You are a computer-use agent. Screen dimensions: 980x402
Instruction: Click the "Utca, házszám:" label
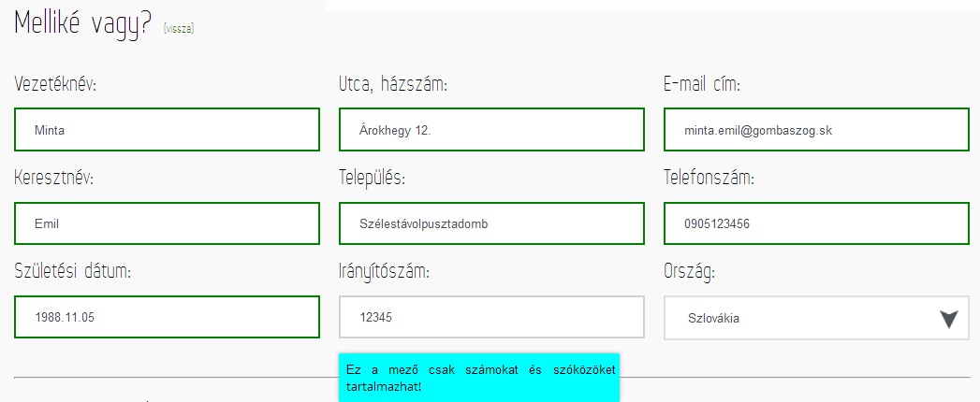tap(393, 85)
